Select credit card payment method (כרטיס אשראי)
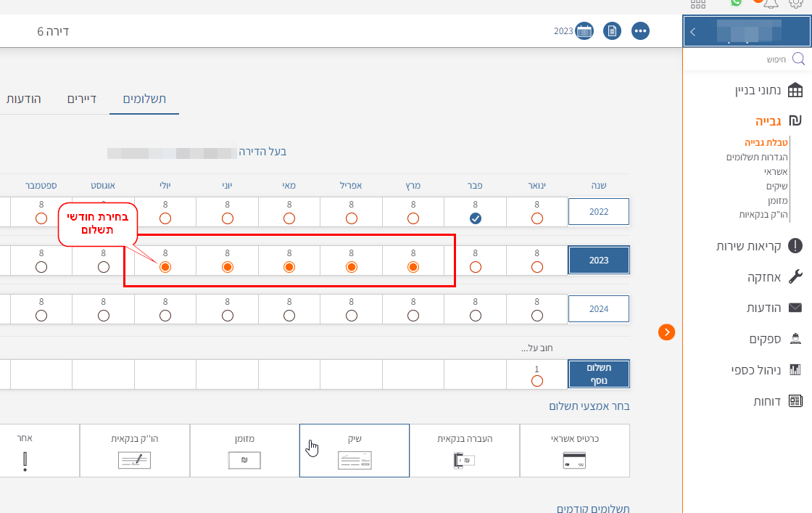 click(574, 451)
